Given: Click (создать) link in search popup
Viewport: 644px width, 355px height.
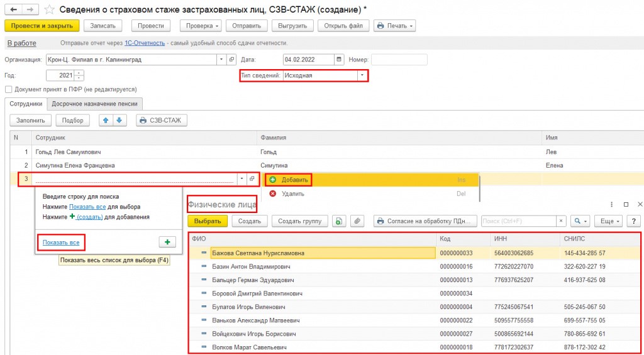Looking at the screenshot, I should 89,217.
